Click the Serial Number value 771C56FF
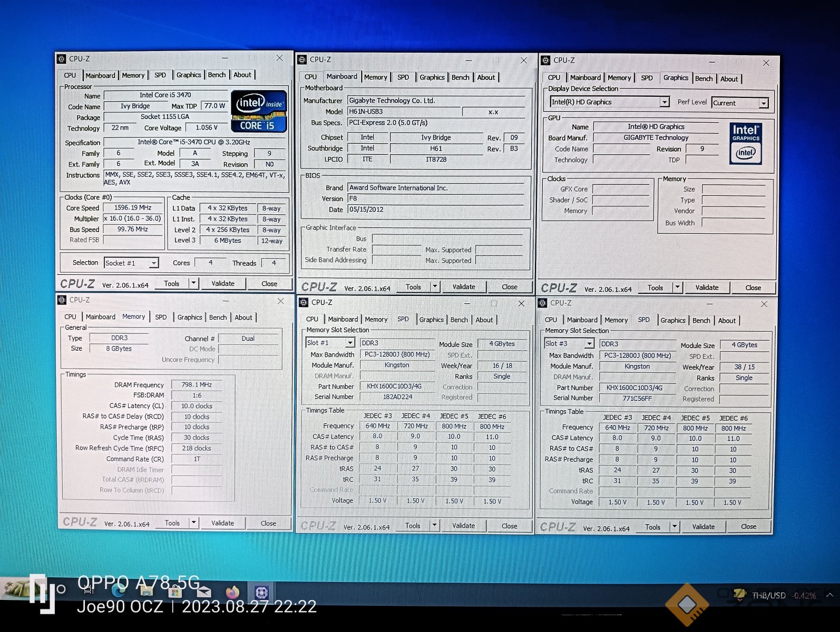 [x=637, y=398]
